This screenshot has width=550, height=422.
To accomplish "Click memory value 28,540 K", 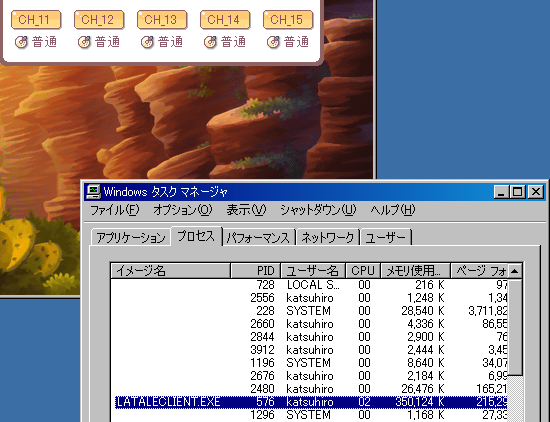I will [x=423, y=311].
